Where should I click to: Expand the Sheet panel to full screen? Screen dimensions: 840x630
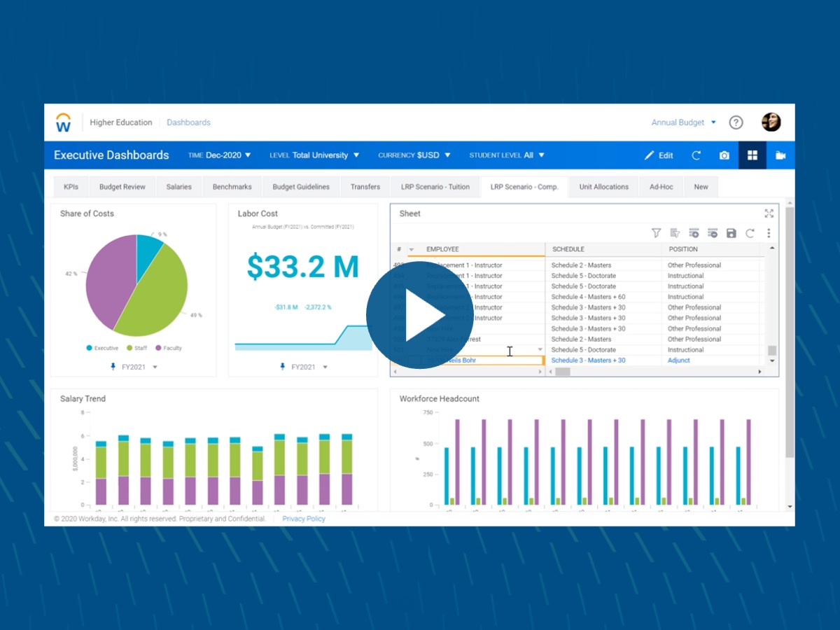[769, 213]
